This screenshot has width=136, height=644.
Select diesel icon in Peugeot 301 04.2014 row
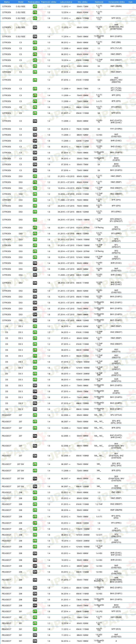(35, 641)
